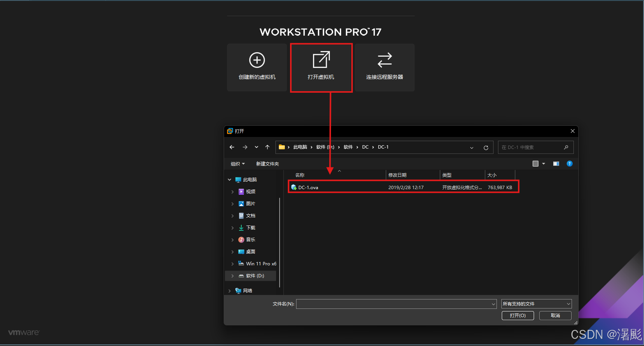644x346 pixels.
Task: Go back in the Open dialog
Action: 232,147
